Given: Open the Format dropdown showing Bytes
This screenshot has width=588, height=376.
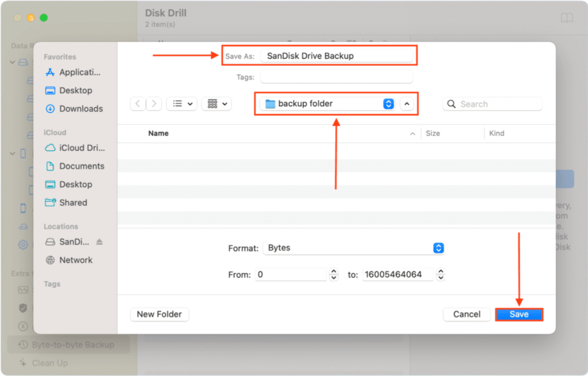Looking at the screenshot, I should [x=438, y=248].
